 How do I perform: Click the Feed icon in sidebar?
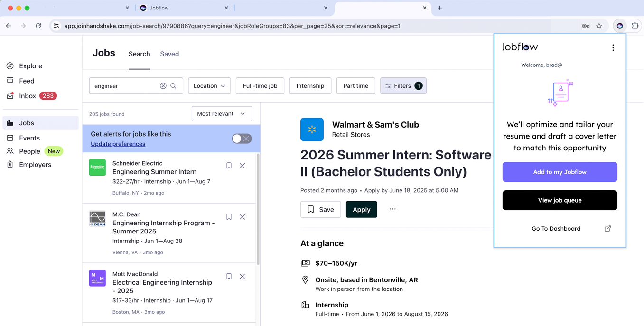[x=10, y=81]
